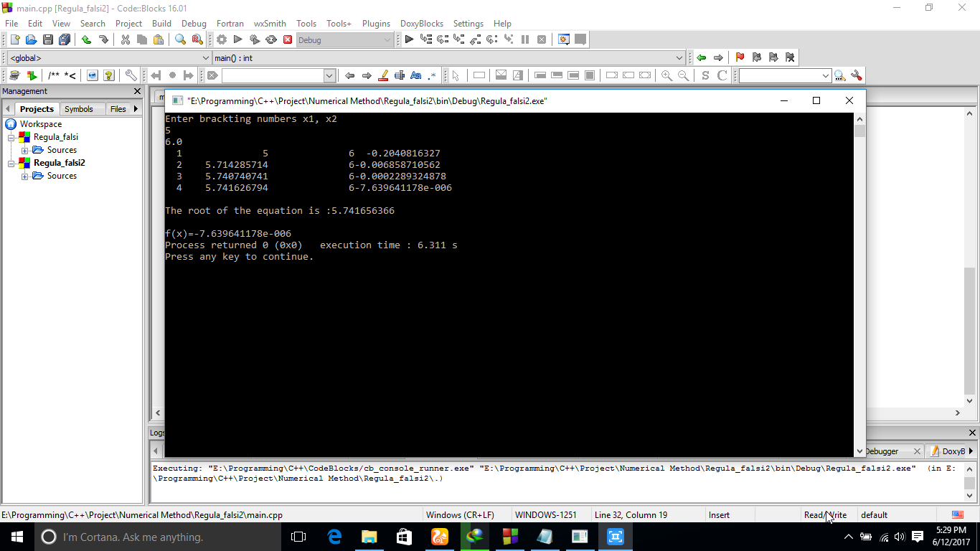Expand Sources under Regula_falsi2
The width and height of the screenshot is (980, 551).
coord(24,176)
